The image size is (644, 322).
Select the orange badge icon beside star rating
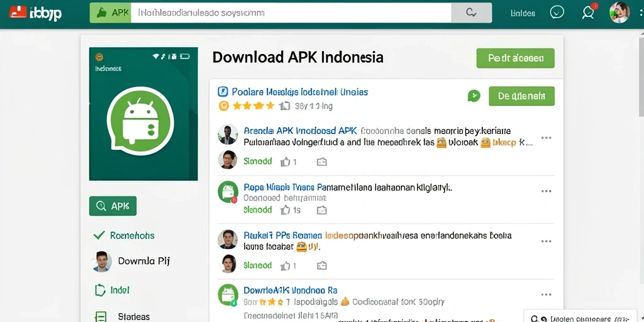(223, 106)
